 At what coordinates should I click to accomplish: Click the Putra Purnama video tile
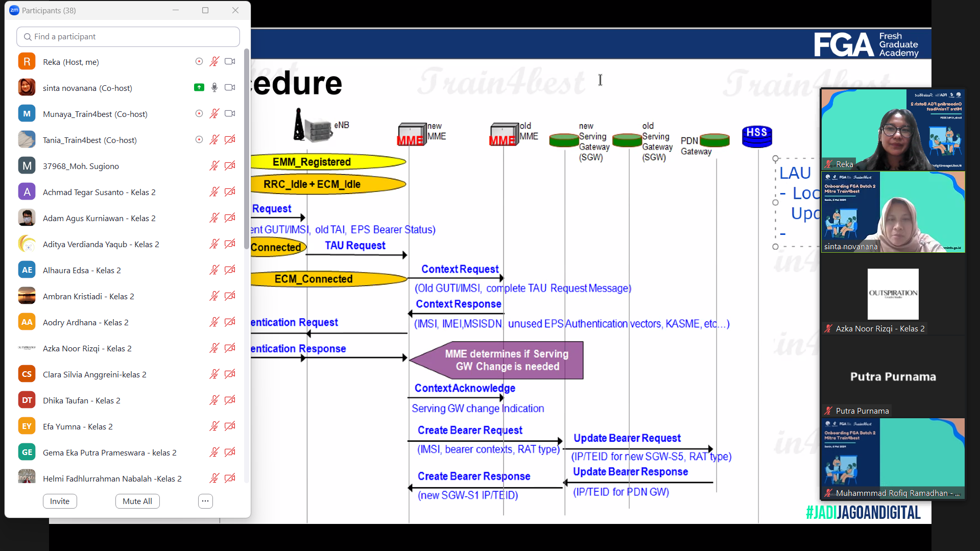(893, 377)
